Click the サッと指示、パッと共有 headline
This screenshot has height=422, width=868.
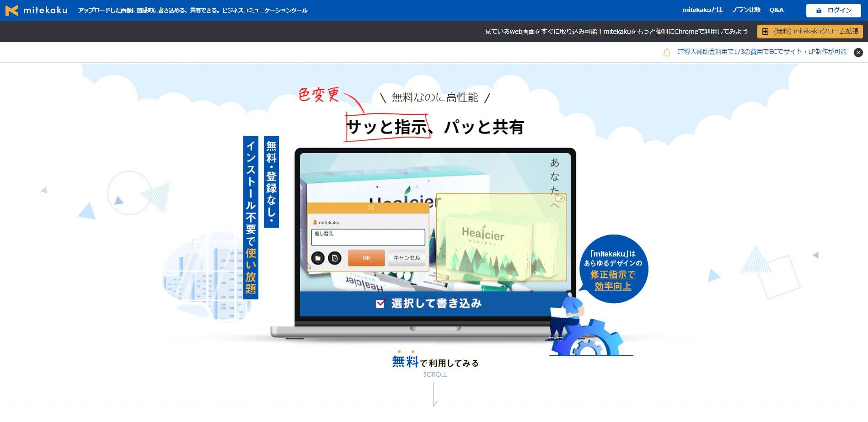(x=435, y=127)
